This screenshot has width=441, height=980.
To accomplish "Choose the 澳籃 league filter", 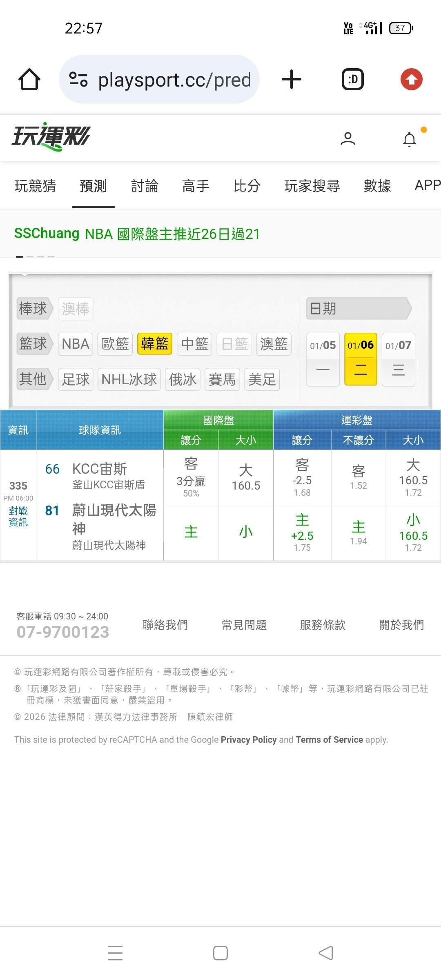I will click(x=274, y=344).
